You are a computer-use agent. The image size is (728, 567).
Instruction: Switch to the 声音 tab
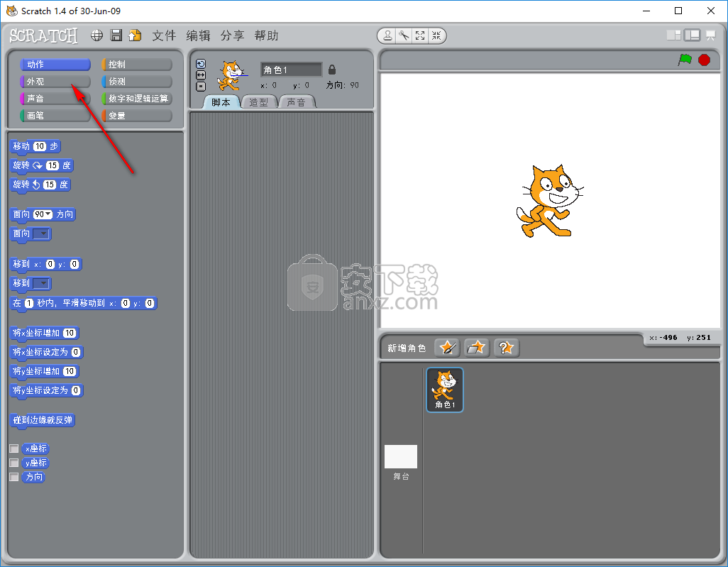(297, 102)
